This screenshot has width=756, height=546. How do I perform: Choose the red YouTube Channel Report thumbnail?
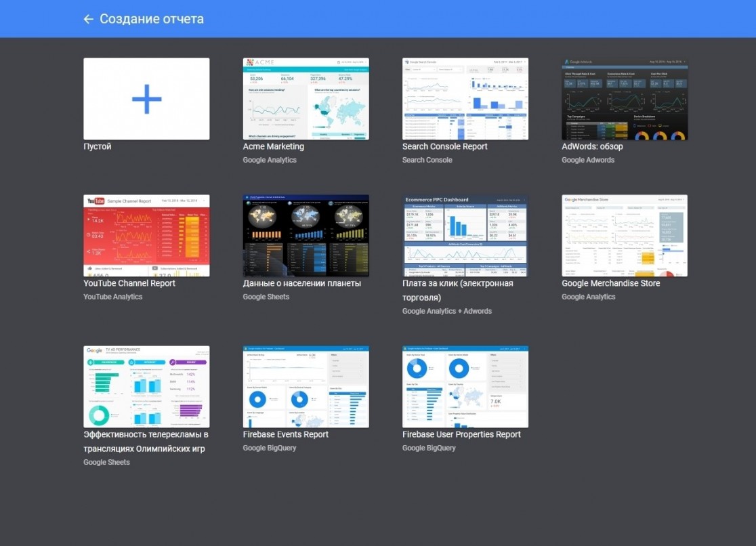pyautogui.click(x=146, y=235)
